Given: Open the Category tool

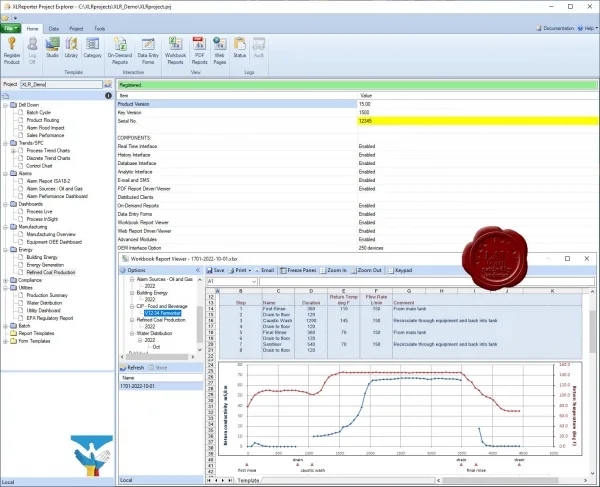Looking at the screenshot, I should coord(92,48).
